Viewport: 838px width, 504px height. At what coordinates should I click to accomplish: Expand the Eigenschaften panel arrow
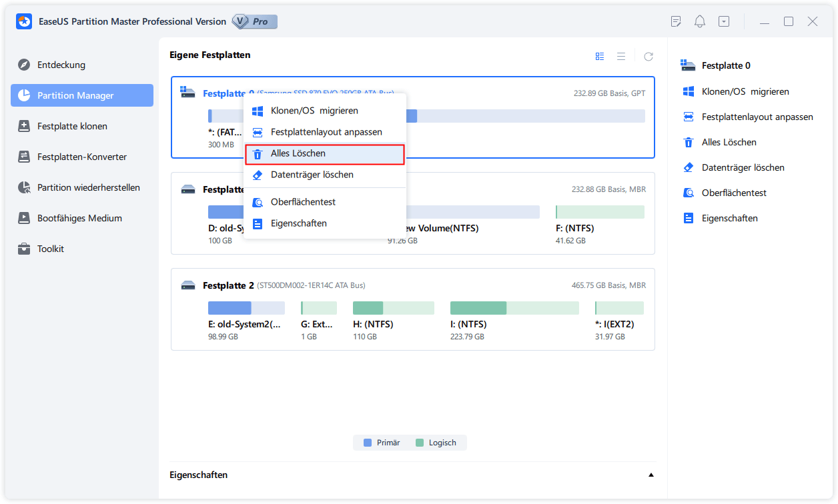651,475
